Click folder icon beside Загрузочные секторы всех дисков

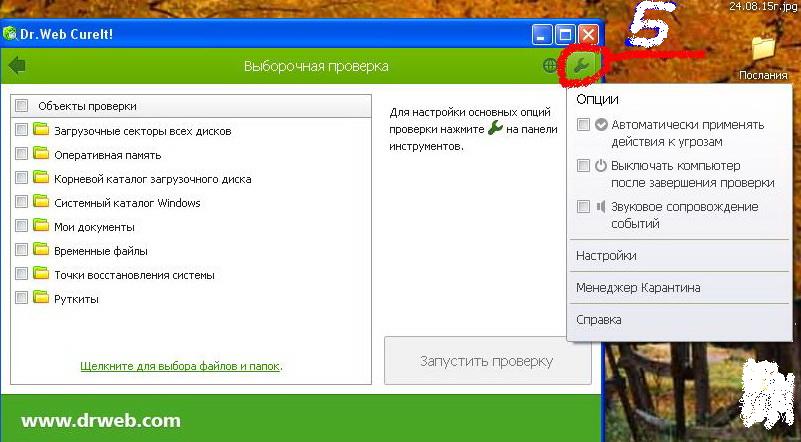(x=41, y=129)
